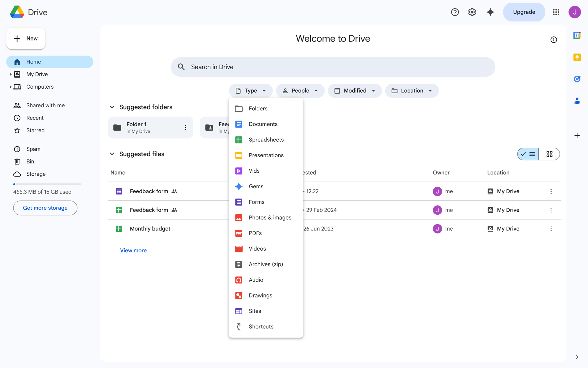Select PDFs in Type menu
Viewport: 588px width, 368px height.
point(266,233)
